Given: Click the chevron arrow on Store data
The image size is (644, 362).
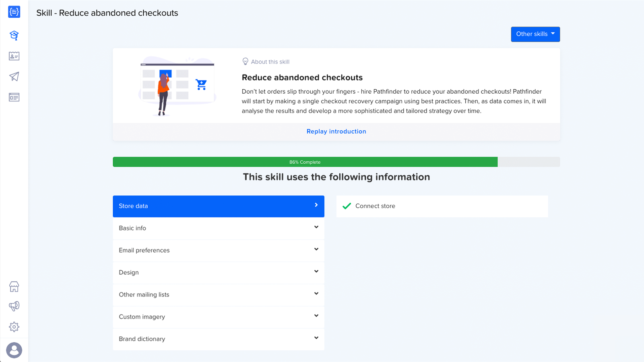Looking at the screenshot, I should [316, 205].
